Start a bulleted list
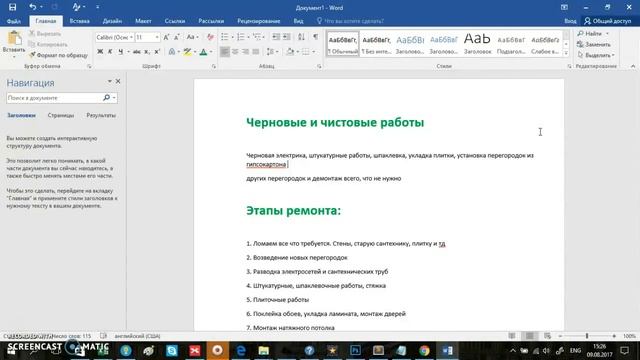The height and width of the screenshot is (360, 640). click(x=224, y=37)
